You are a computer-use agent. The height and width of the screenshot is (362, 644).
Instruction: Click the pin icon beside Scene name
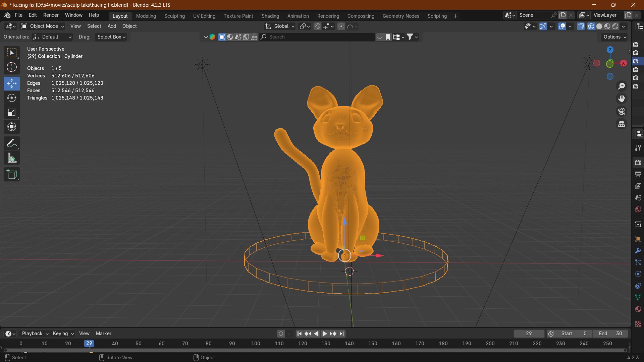point(554,15)
